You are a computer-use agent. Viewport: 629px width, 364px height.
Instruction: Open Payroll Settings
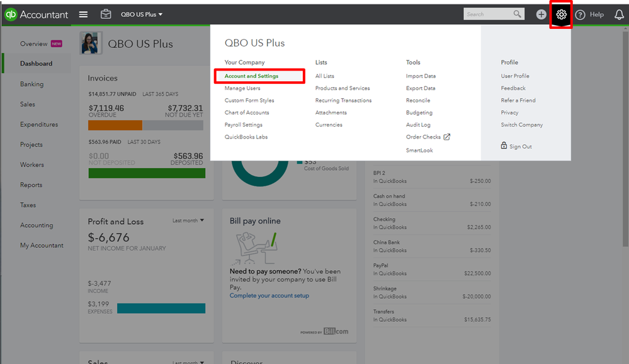(x=243, y=125)
